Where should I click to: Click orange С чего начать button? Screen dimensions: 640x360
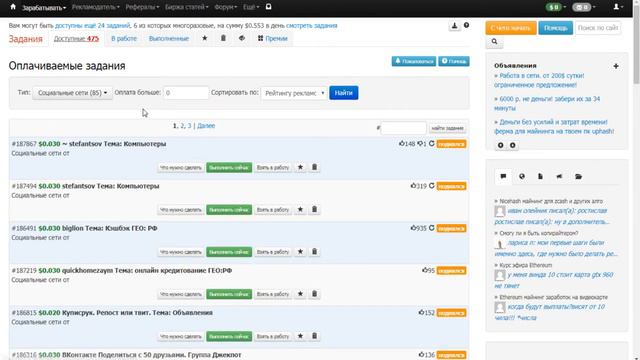point(511,28)
